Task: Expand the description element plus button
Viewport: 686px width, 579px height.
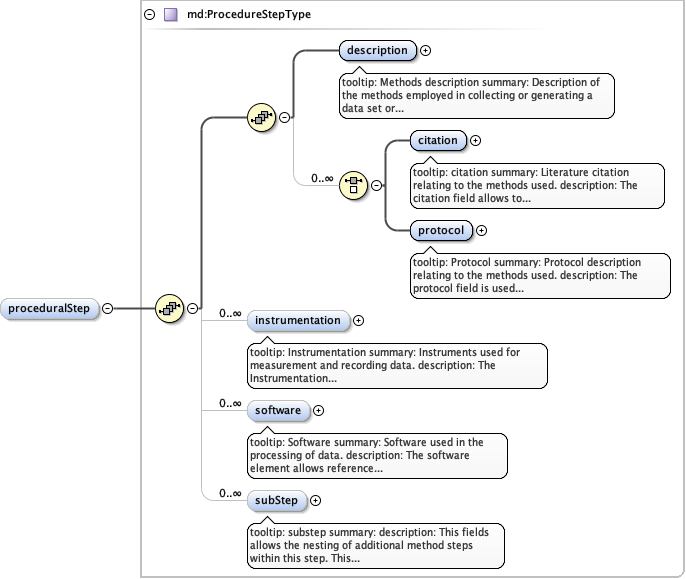Action: 425,50
